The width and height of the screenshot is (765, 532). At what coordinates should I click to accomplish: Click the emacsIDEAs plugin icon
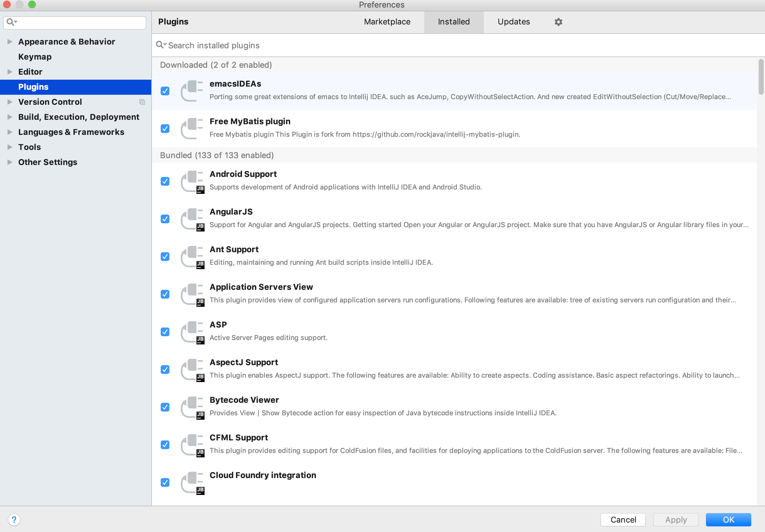coord(192,91)
